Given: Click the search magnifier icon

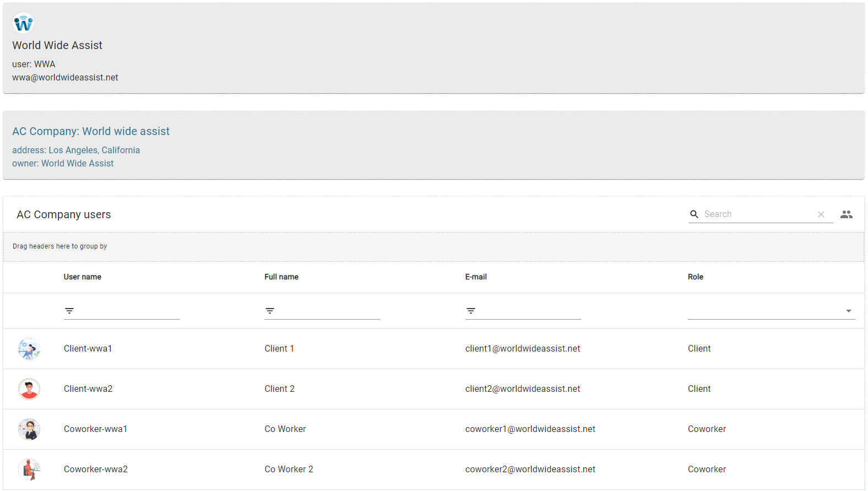Looking at the screenshot, I should (x=694, y=214).
